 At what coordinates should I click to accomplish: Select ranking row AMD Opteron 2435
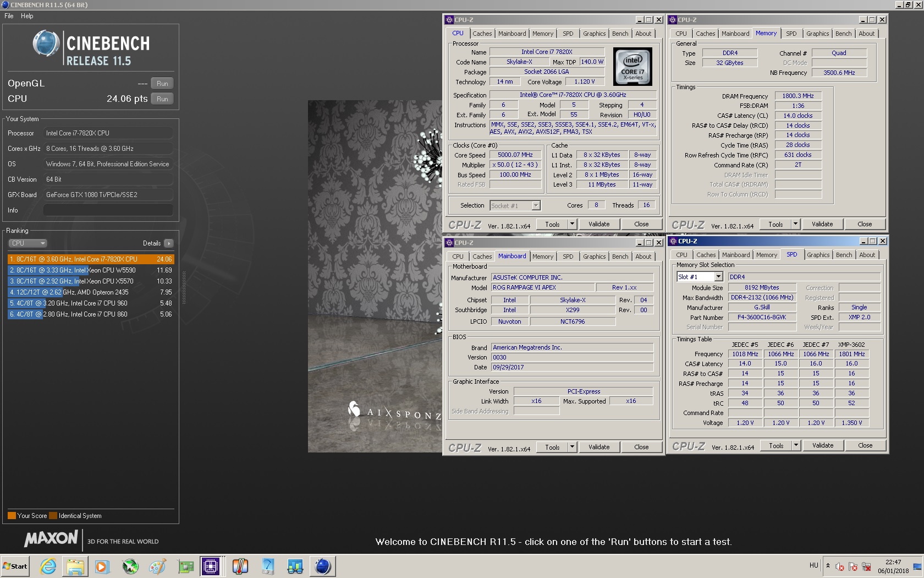pyautogui.click(x=91, y=292)
